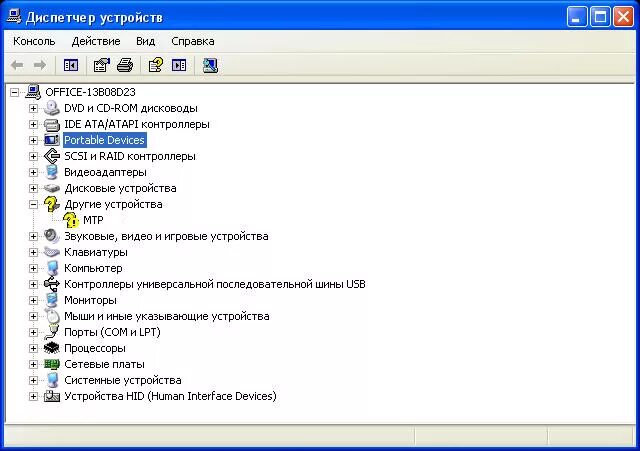Select the Portable Devices label
The height and width of the screenshot is (451, 640).
[104, 140]
